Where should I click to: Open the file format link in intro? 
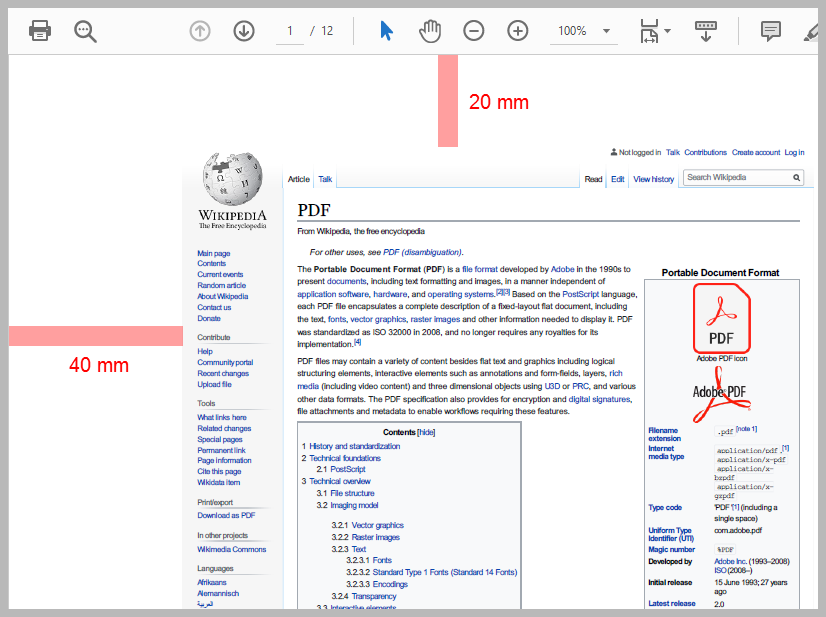tap(479, 269)
